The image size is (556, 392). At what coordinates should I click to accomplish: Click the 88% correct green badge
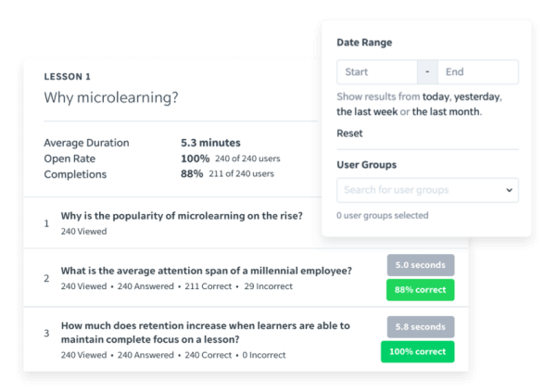tap(420, 290)
